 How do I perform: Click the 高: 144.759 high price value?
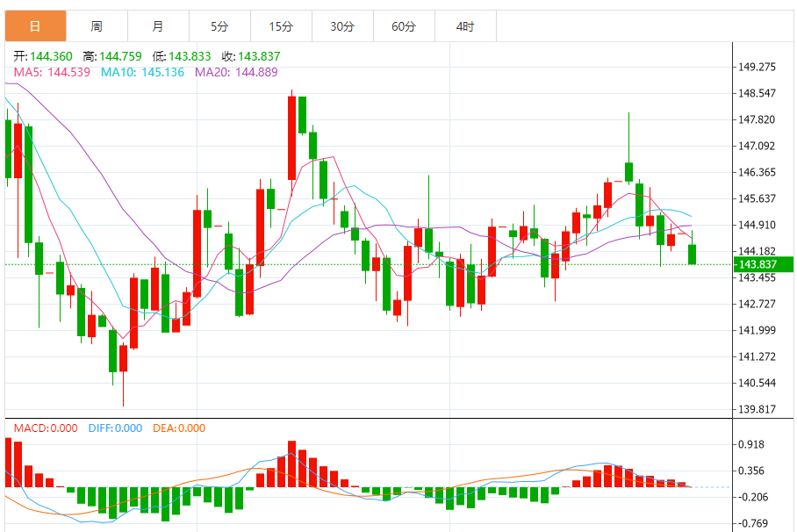tap(112, 56)
